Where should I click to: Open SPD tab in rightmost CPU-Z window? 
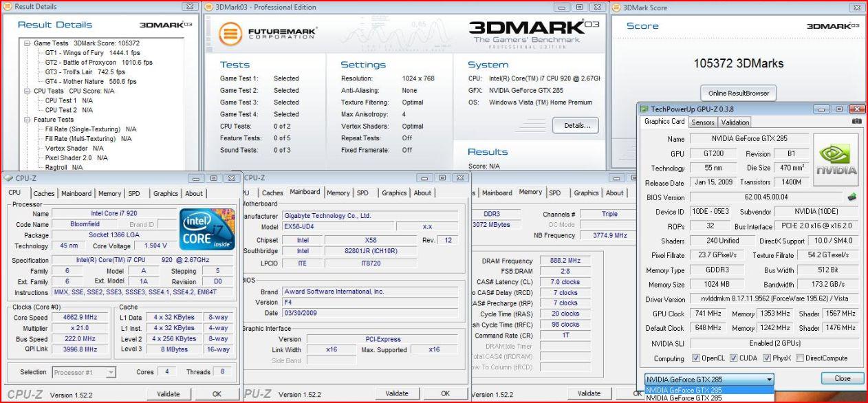(x=555, y=193)
